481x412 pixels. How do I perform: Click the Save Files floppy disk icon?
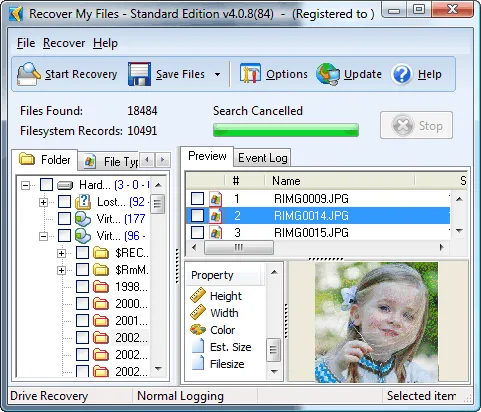139,74
